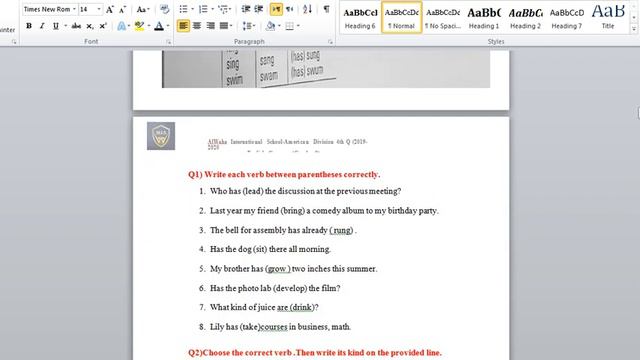640x360 pixels.
Task: Decrease paragraph indent
Action: pyautogui.click(x=246, y=9)
